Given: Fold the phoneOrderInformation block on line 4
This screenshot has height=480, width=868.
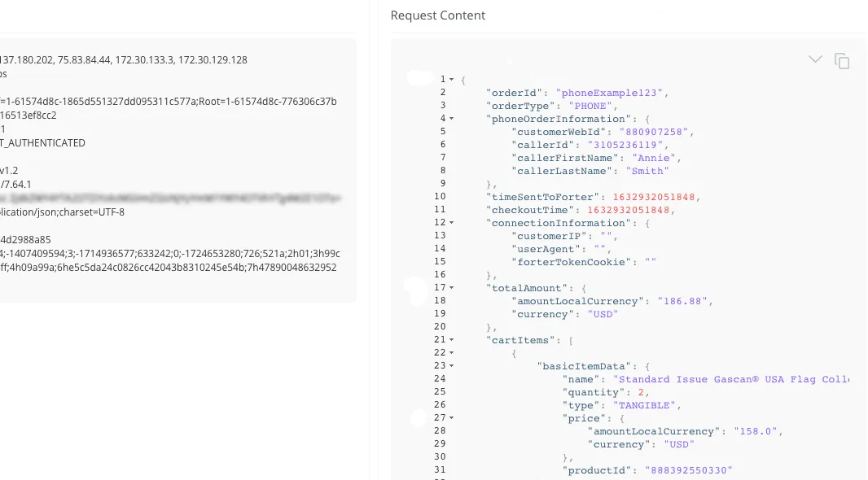Looking at the screenshot, I should tap(451, 118).
